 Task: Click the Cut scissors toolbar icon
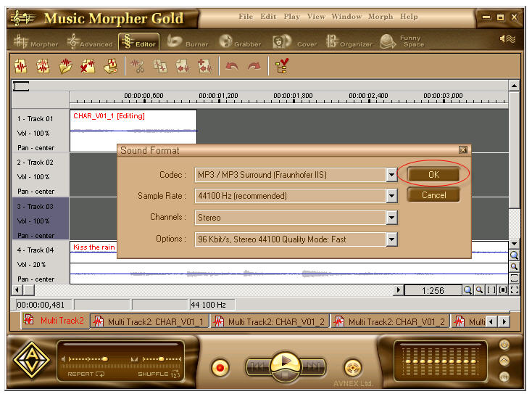pos(138,66)
